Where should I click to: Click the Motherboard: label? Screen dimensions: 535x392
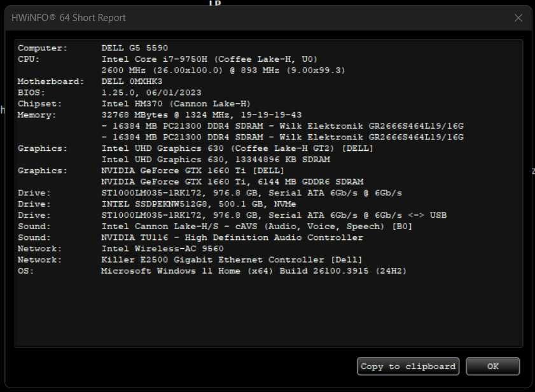pyautogui.click(x=51, y=81)
